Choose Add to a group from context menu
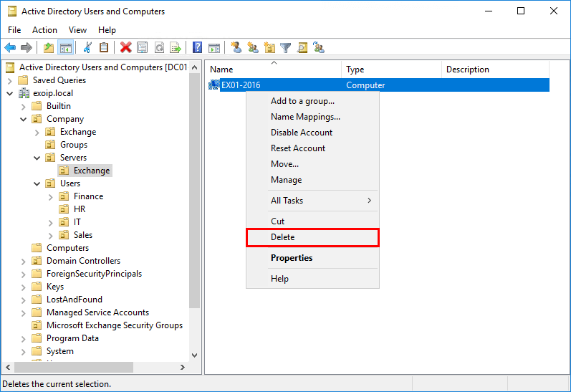 pyautogui.click(x=312, y=101)
